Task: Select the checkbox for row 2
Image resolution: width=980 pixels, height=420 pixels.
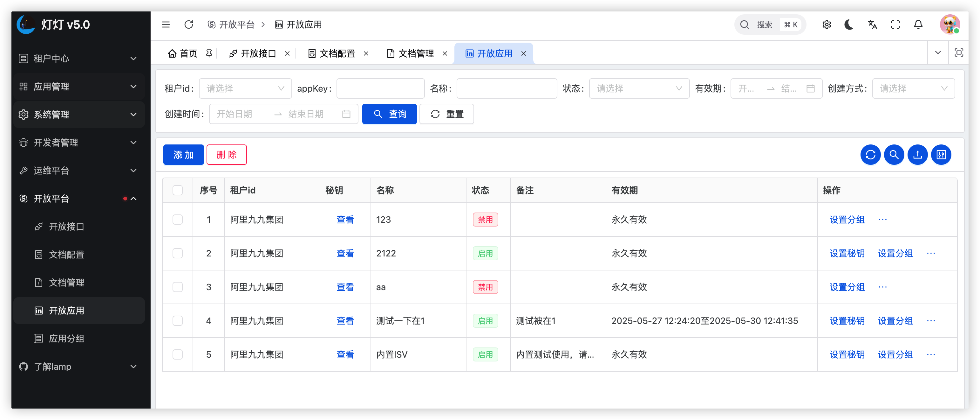Action: pos(178,254)
